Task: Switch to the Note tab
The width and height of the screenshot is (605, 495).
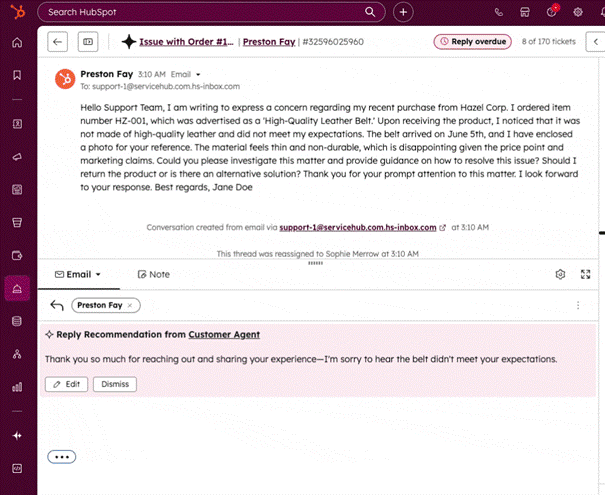Action: coord(154,274)
